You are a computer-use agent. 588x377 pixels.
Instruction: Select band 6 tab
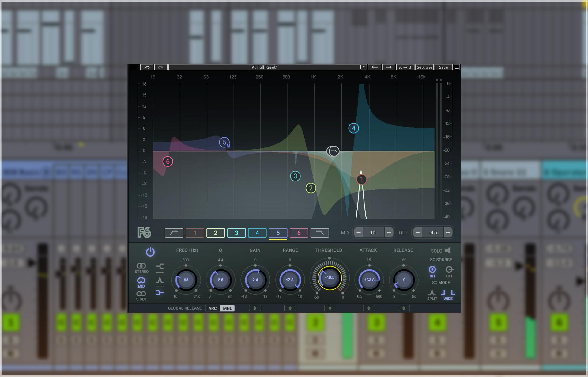click(x=299, y=233)
